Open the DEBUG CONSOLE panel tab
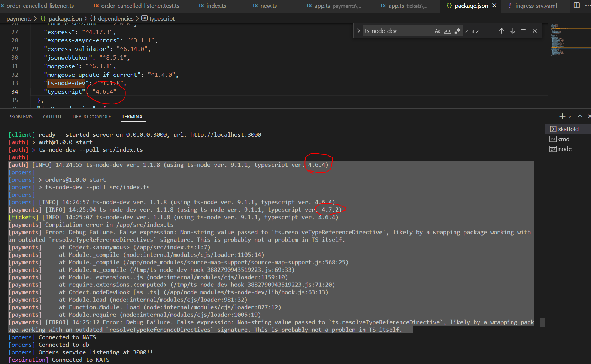 92,117
